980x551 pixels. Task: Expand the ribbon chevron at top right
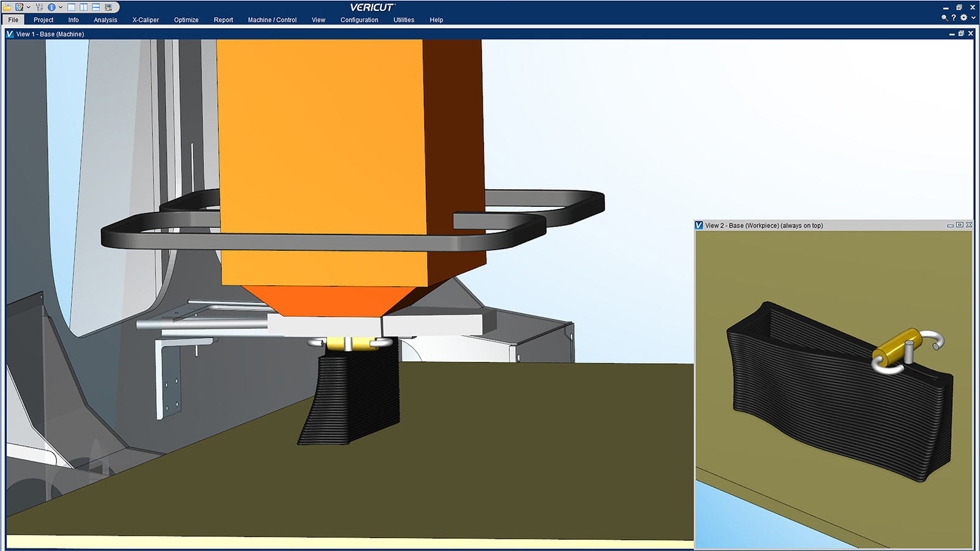coord(973,18)
